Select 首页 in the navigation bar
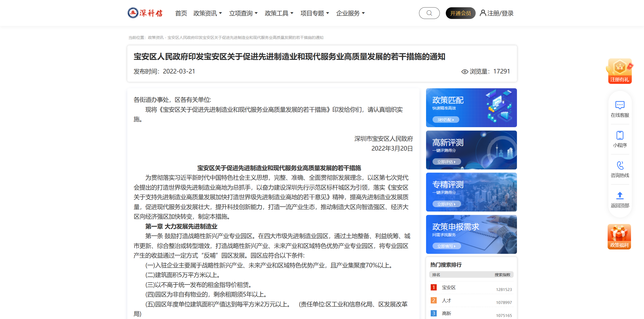644x319 pixels. 181,13
